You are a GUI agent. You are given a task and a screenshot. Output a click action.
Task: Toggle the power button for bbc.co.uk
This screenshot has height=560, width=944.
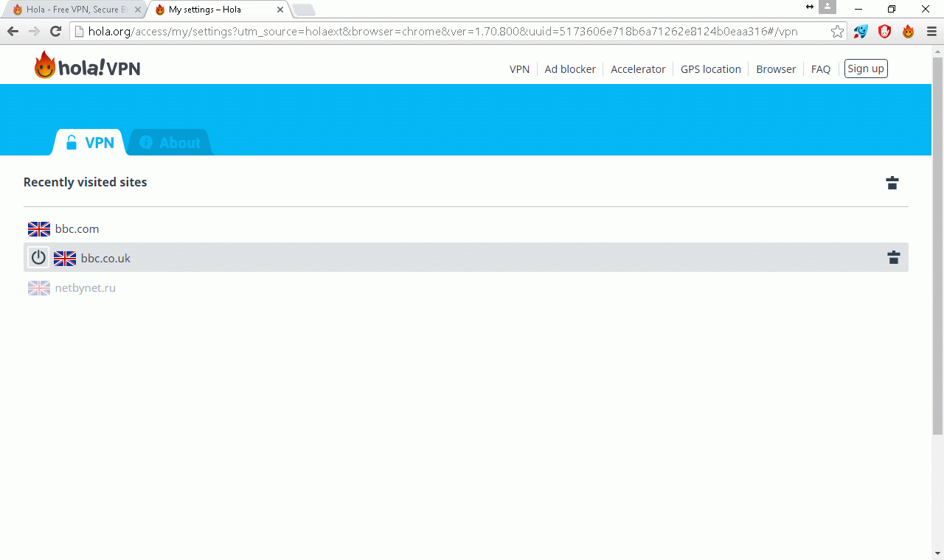coord(38,258)
